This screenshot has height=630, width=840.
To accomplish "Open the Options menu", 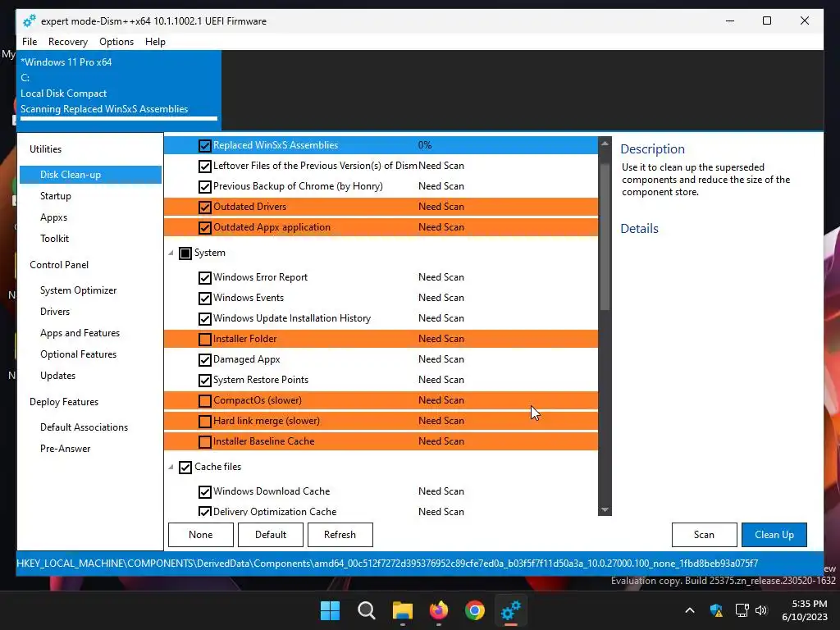I will [116, 42].
